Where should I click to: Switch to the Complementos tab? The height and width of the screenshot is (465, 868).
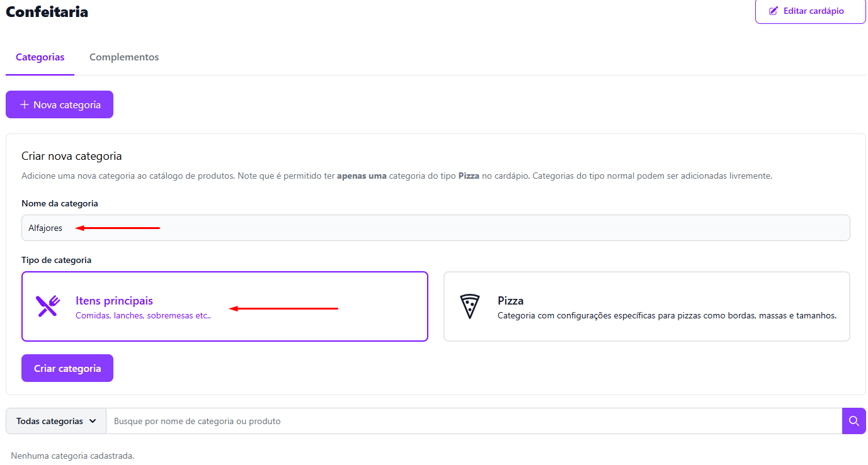(124, 57)
